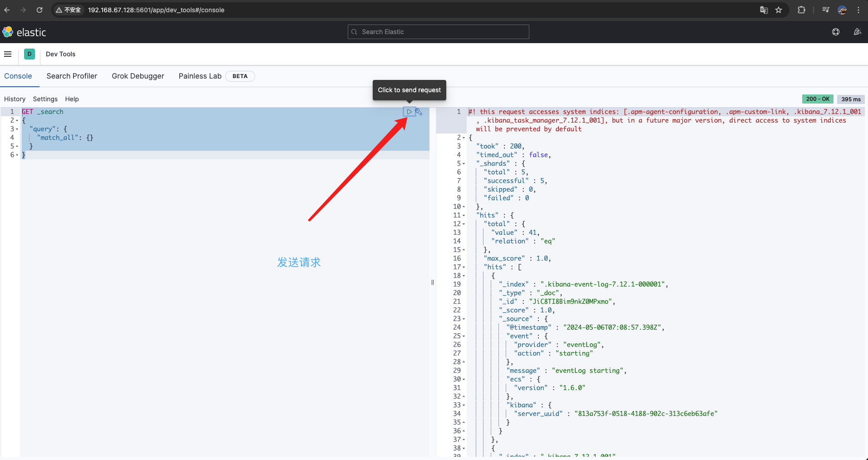Open console Settings

[x=45, y=99]
